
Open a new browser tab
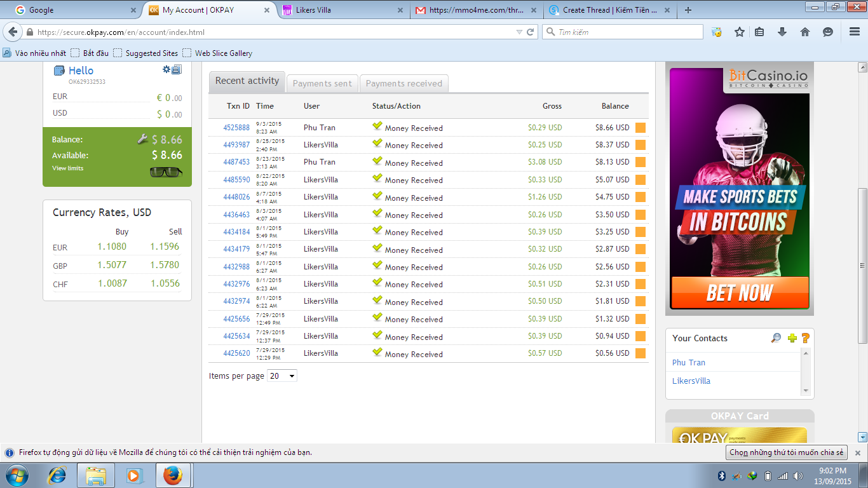(688, 10)
